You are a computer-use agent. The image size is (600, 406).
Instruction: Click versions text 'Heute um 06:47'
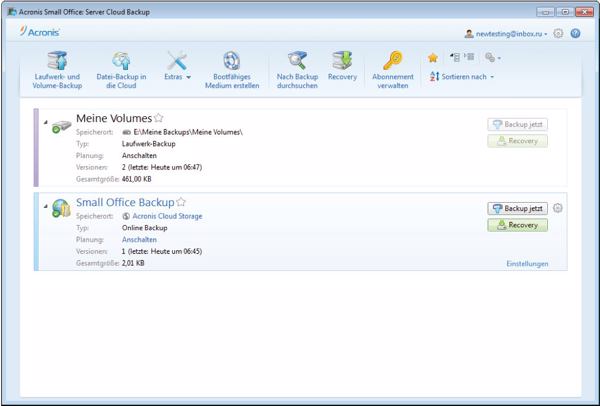click(x=176, y=167)
